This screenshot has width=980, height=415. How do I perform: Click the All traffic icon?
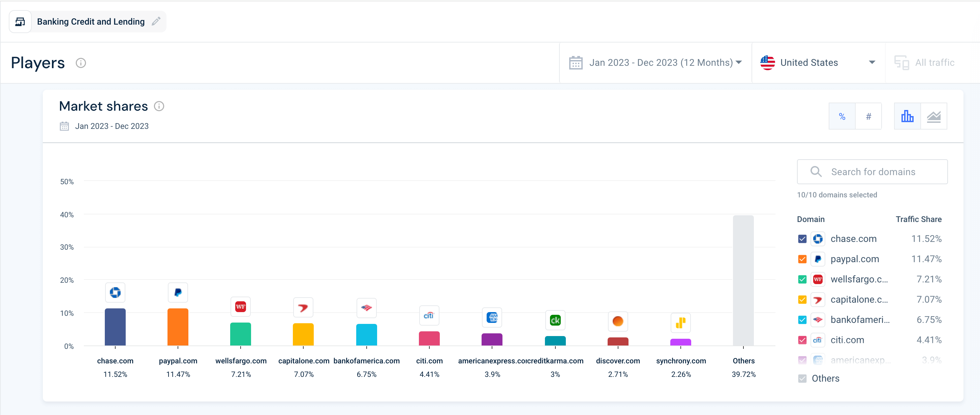click(902, 62)
